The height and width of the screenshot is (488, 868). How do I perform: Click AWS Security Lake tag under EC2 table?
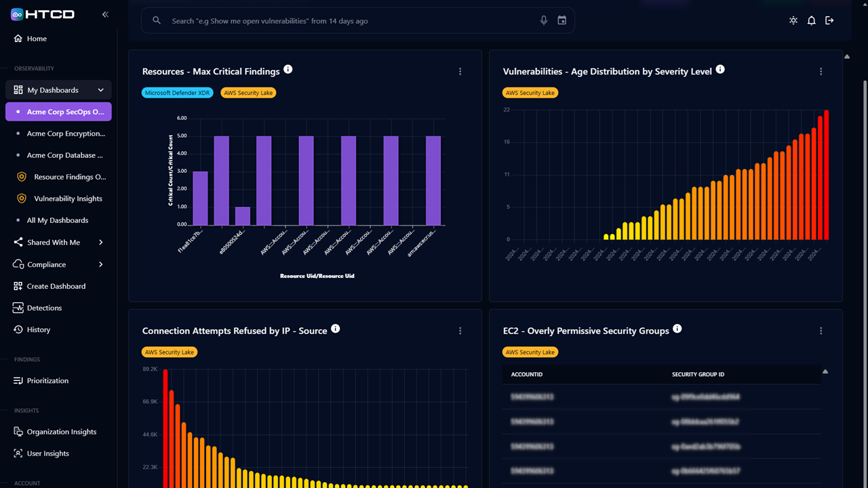[x=530, y=352]
